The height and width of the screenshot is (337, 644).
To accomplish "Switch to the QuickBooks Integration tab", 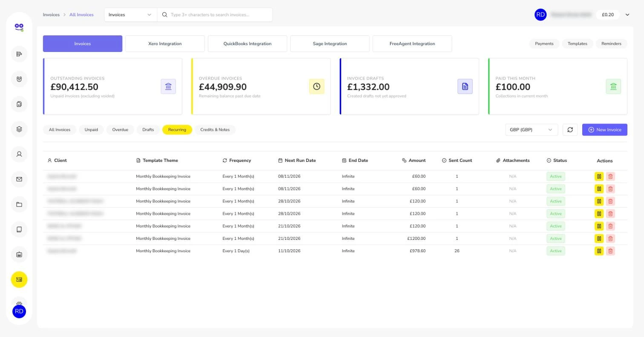I will click(x=247, y=44).
